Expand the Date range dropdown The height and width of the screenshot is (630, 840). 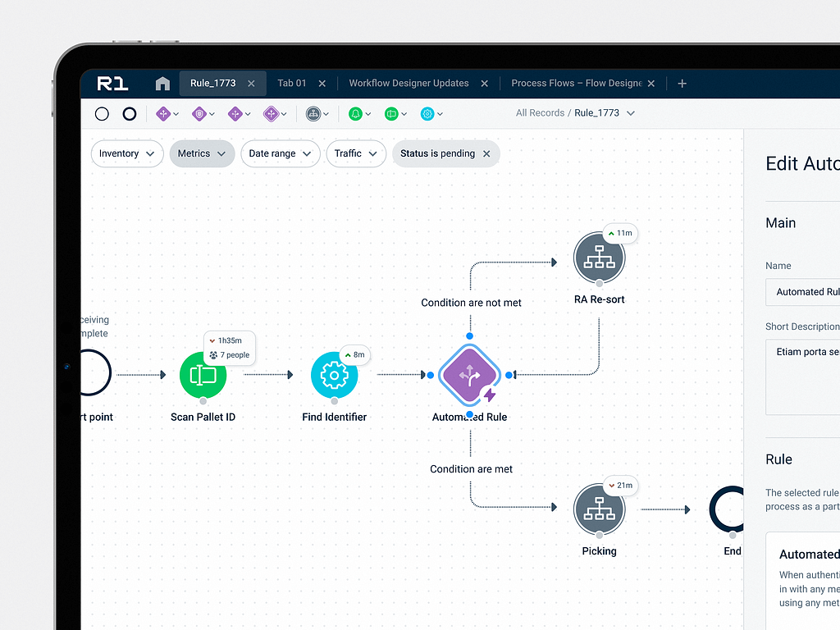tap(281, 153)
